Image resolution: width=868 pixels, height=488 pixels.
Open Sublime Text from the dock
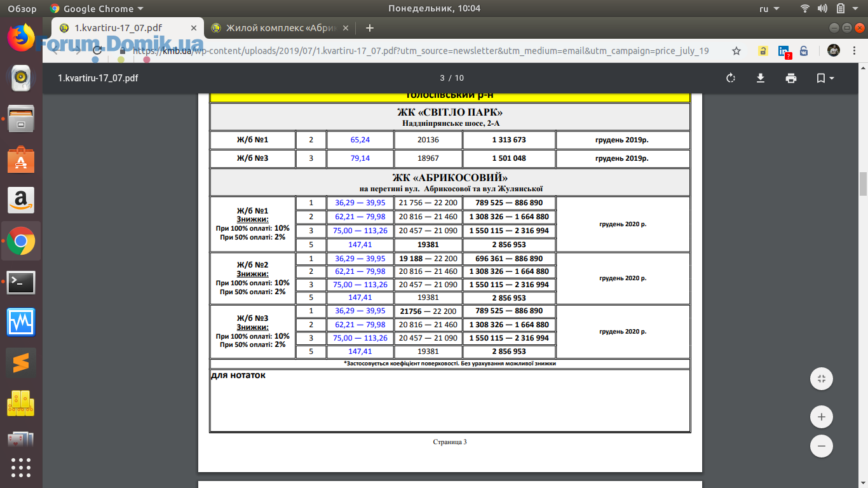tap(21, 363)
